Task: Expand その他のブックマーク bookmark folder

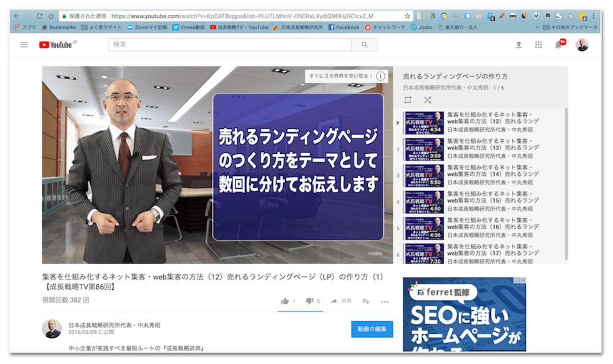Action: point(575,27)
